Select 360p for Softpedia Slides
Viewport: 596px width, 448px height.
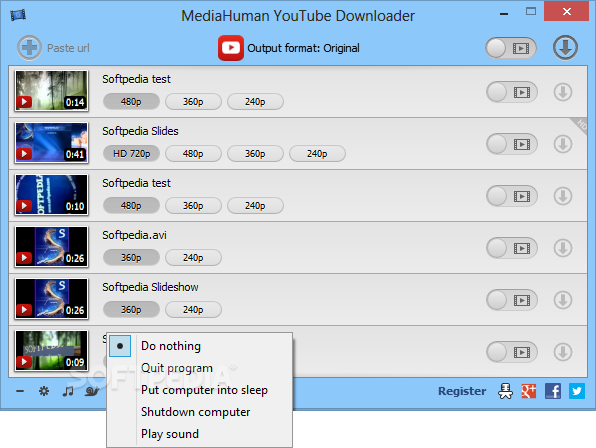pyautogui.click(x=255, y=154)
